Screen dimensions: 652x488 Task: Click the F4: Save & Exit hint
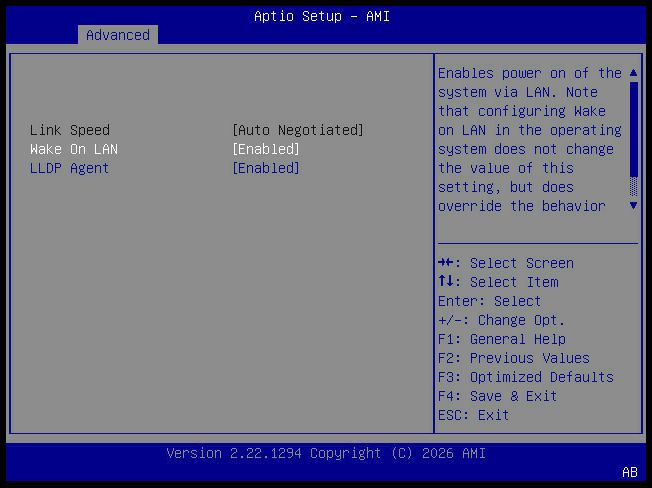(x=498, y=396)
